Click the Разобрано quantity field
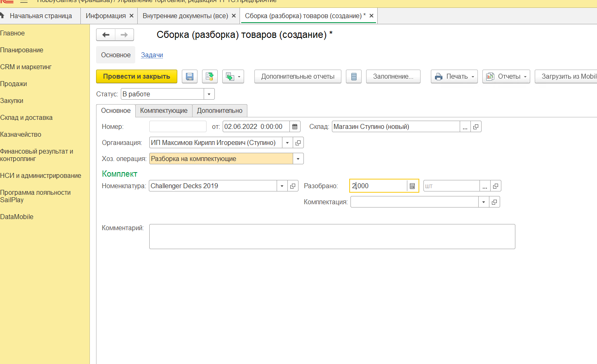The height and width of the screenshot is (364, 597). coord(378,186)
